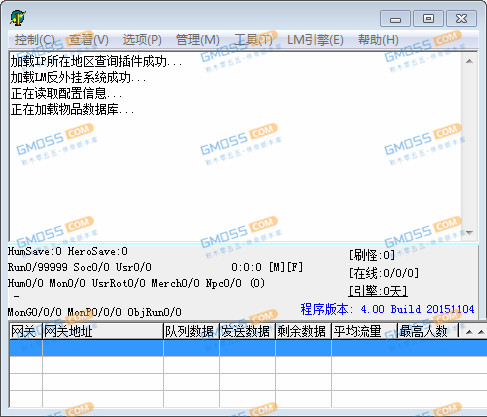Open the 管理(M) menu
Viewport: 487px width, 417px height.
pos(198,40)
